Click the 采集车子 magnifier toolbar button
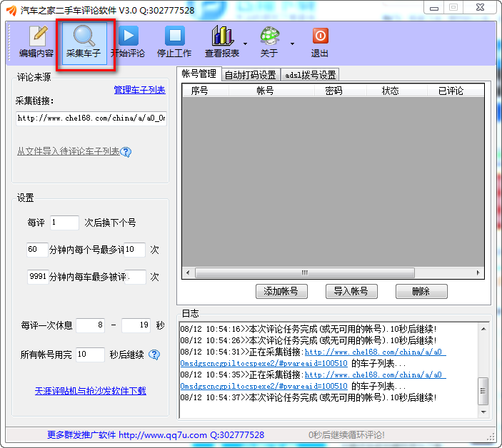The width and height of the screenshot is (502, 448). (84, 43)
